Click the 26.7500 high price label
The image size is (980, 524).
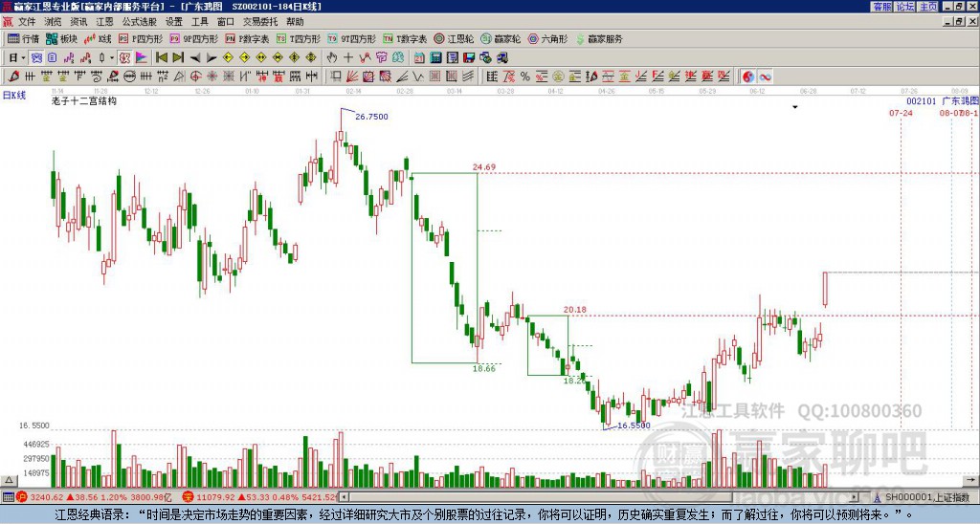(371, 116)
